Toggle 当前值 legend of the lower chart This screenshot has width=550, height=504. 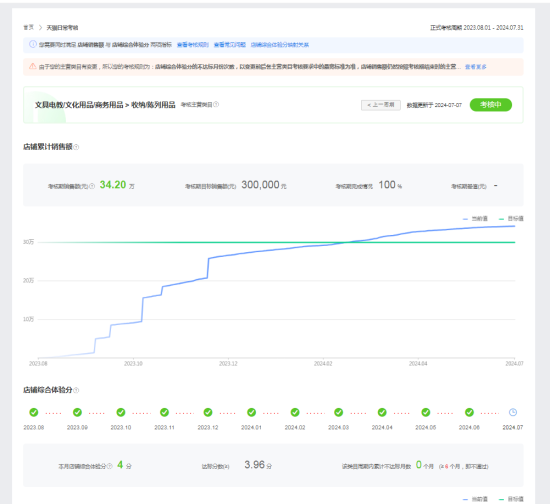(x=475, y=499)
